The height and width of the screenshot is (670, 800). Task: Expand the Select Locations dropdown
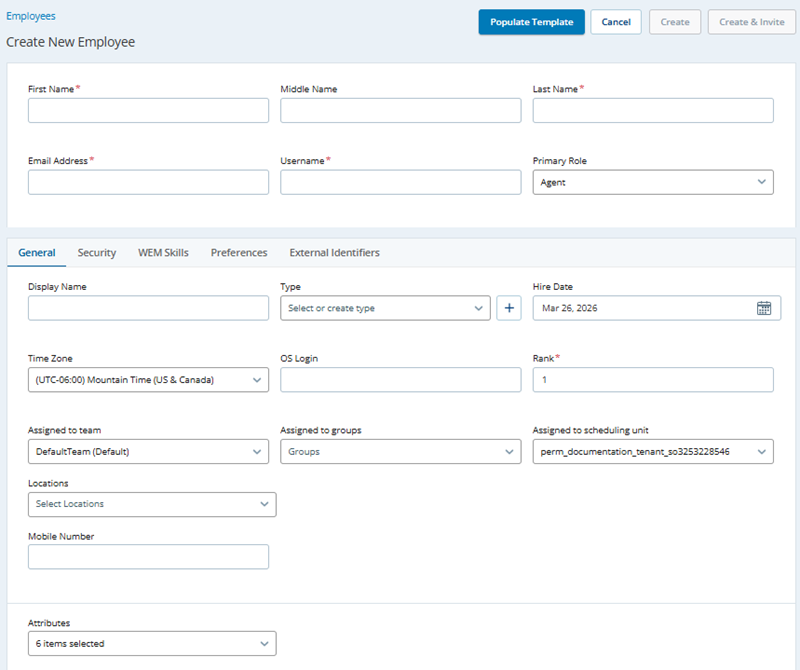152,504
